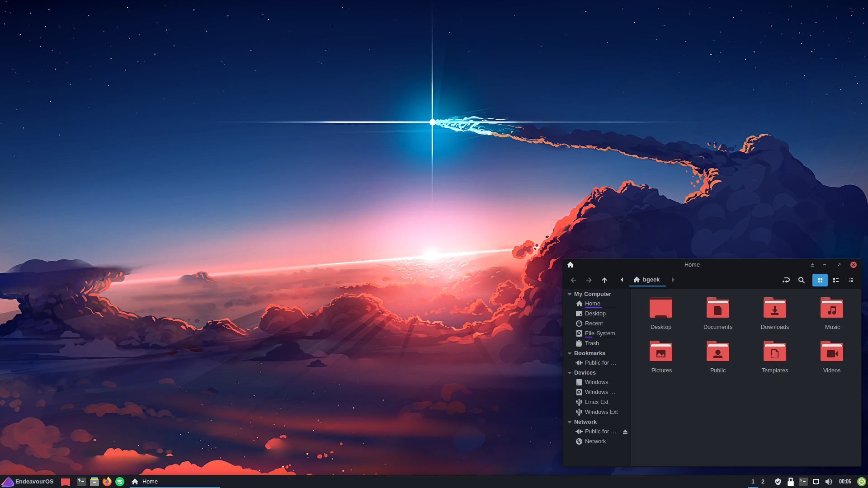Click the navigate up button
The height and width of the screenshot is (488, 868).
click(x=604, y=280)
